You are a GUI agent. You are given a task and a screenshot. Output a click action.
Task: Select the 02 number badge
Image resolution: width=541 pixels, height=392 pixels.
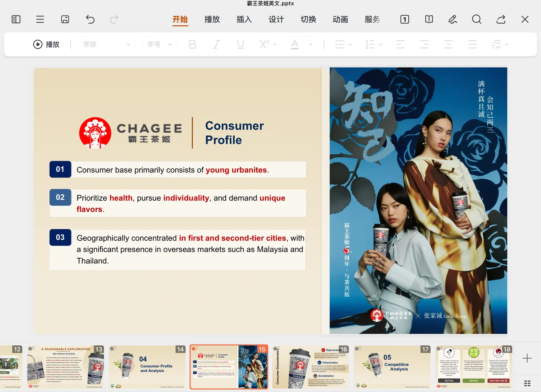[x=60, y=197]
